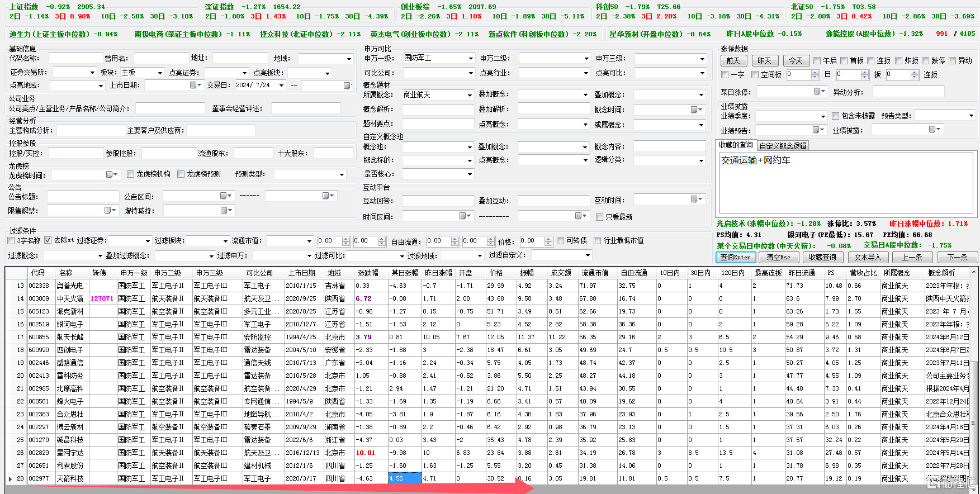Click the 清空Esc button

click(x=778, y=257)
